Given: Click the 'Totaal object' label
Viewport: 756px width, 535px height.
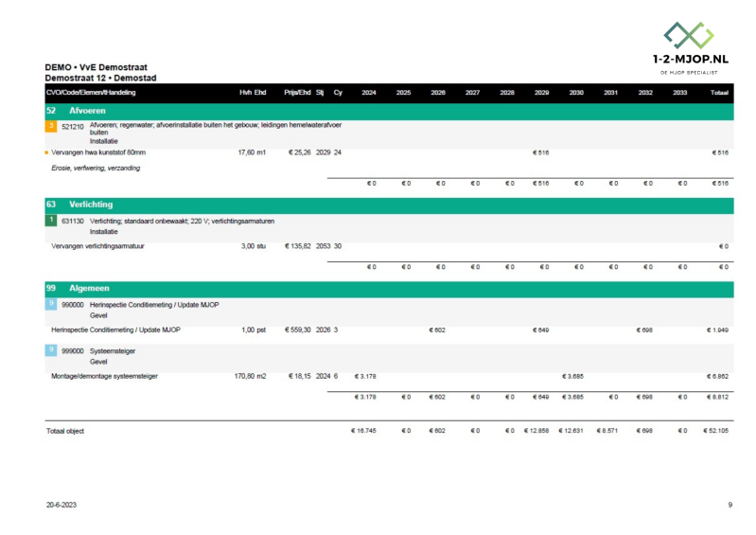Looking at the screenshot, I should pyautogui.click(x=65, y=431).
